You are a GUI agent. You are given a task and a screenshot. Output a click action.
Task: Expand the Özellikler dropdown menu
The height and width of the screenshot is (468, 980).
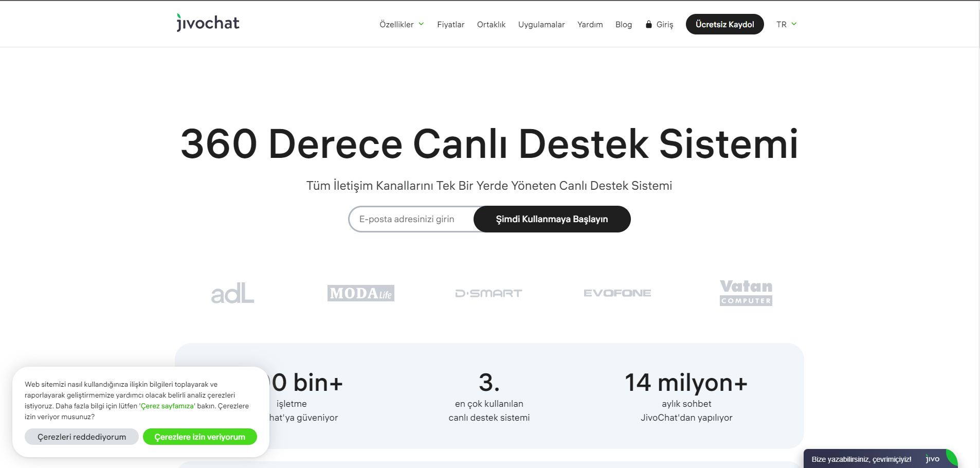point(402,24)
